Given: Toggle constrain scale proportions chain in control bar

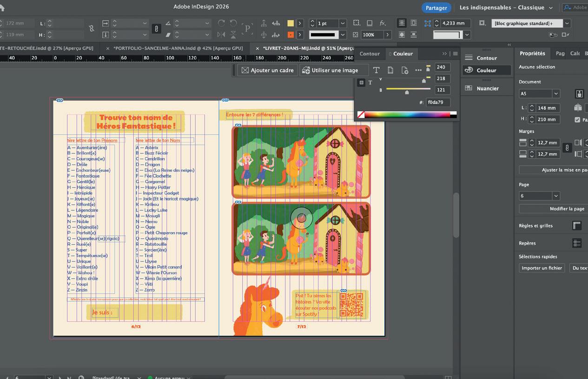Looking at the screenshot, I should pos(156,29).
